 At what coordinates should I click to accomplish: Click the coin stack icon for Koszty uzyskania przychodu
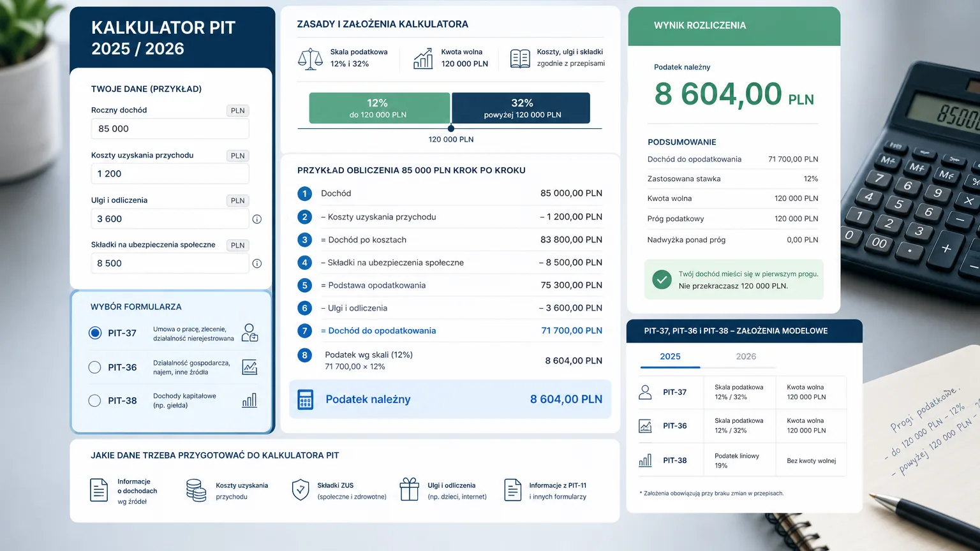click(x=196, y=490)
